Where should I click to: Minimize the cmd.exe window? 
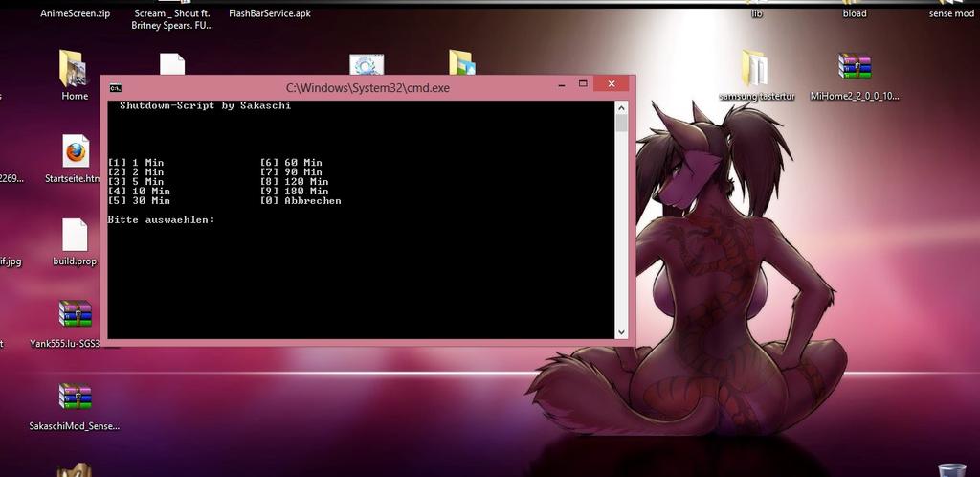pos(561,86)
